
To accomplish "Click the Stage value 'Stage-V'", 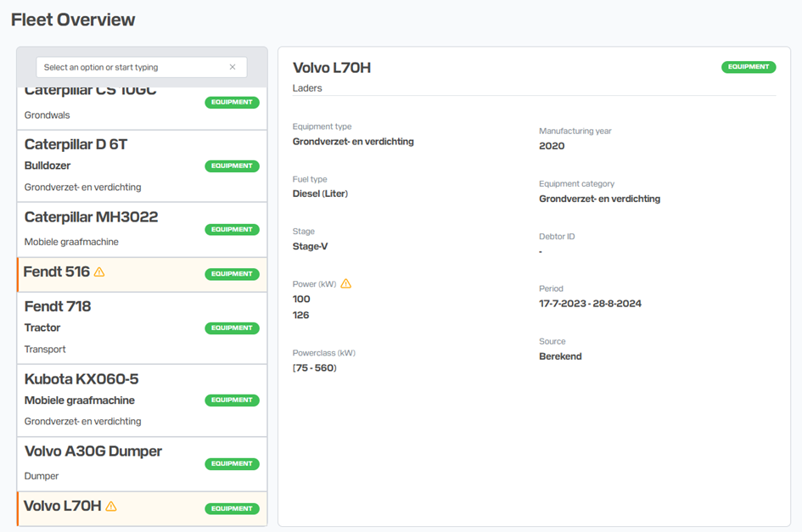I will pos(310,247).
